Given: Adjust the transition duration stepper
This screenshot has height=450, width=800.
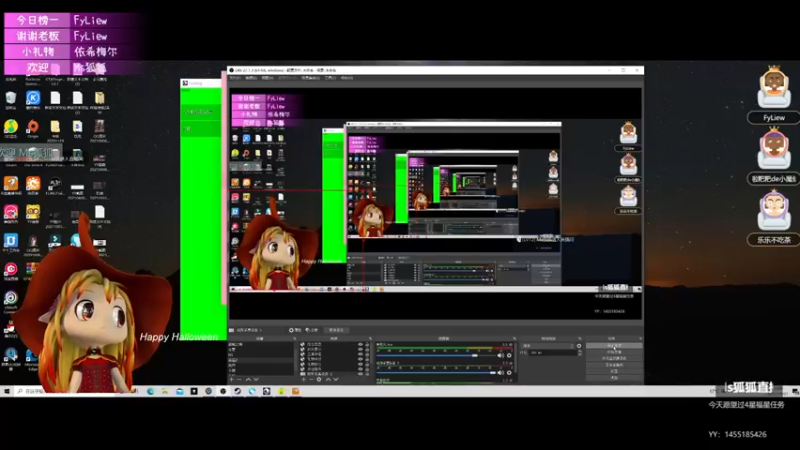Looking at the screenshot, I should (x=580, y=353).
